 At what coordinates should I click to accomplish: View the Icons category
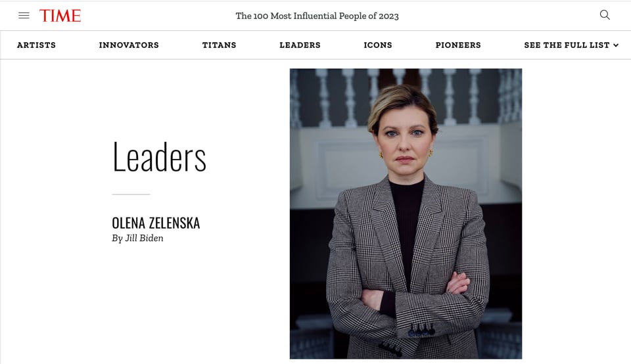(377, 45)
